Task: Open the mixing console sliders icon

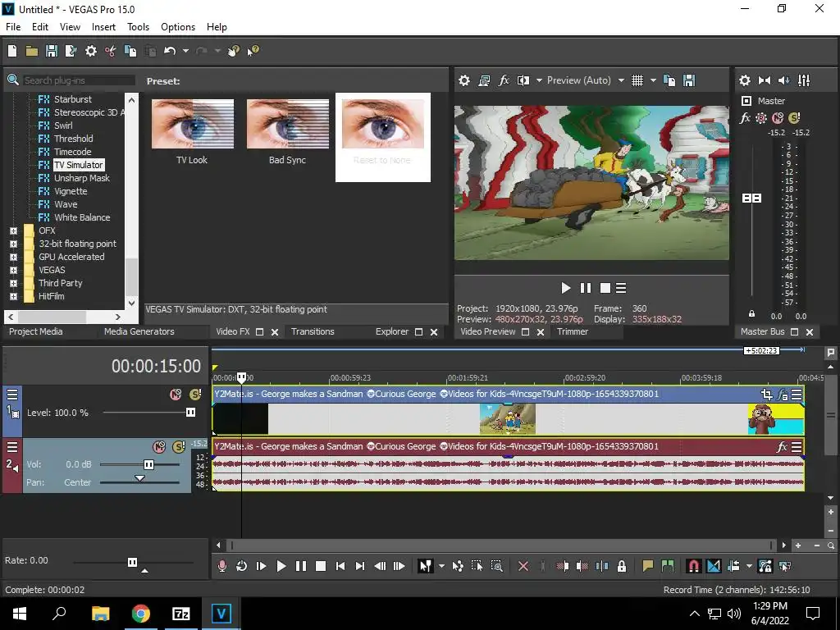Action: [x=804, y=80]
